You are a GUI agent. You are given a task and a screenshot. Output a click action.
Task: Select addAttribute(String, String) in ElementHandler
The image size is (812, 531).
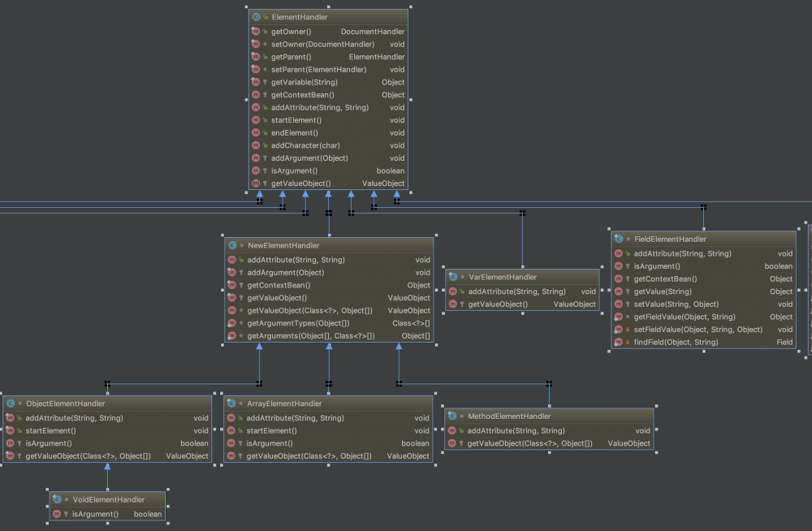pos(319,108)
